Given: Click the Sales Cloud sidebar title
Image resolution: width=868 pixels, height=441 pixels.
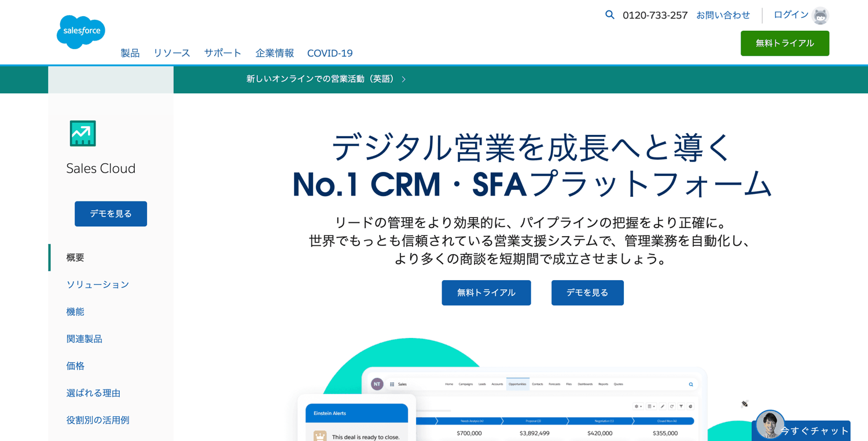Looking at the screenshot, I should click(x=101, y=168).
